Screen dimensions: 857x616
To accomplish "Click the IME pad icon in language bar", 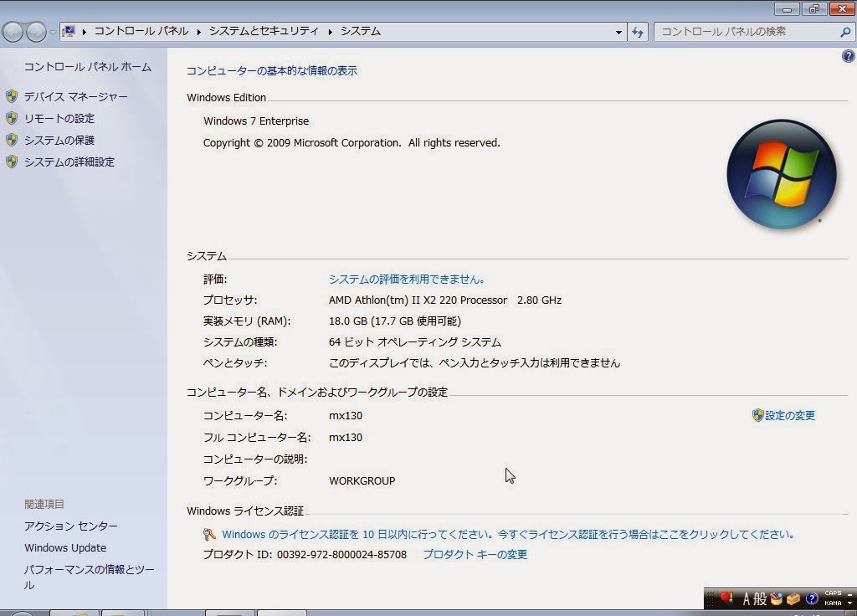I will click(x=776, y=599).
